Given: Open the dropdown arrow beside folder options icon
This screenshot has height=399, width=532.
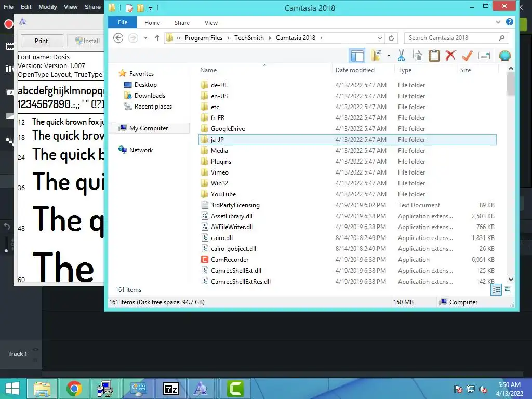Looking at the screenshot, I should tap(389, 56).
